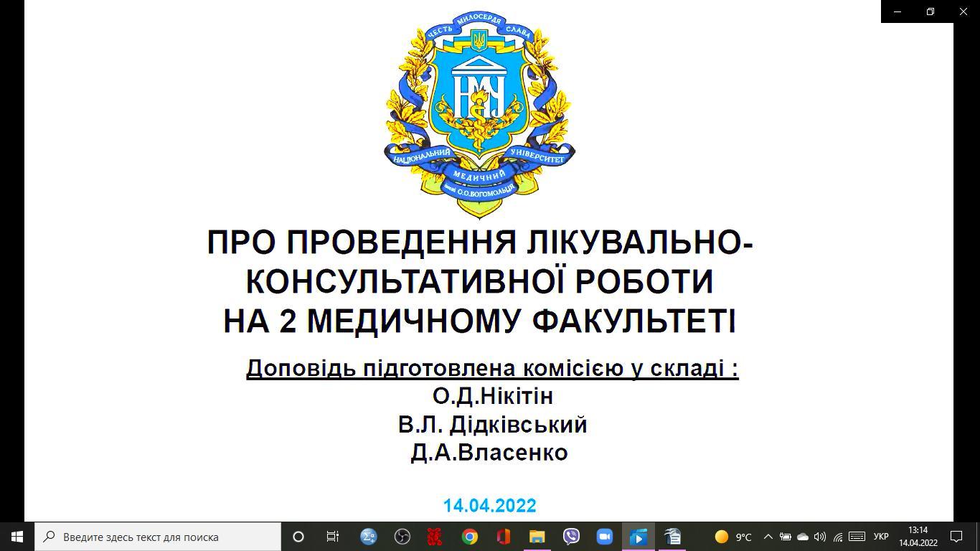Image resolution: width=980 pixels, height=551 pixels.
Task: Open the Windows Start menu
Action: pos(17,537)
